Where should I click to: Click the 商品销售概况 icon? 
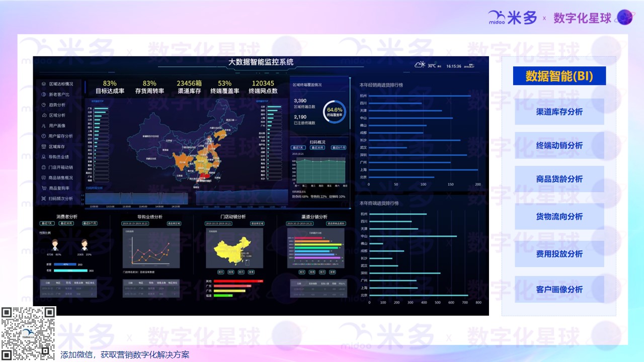point(44,177)
